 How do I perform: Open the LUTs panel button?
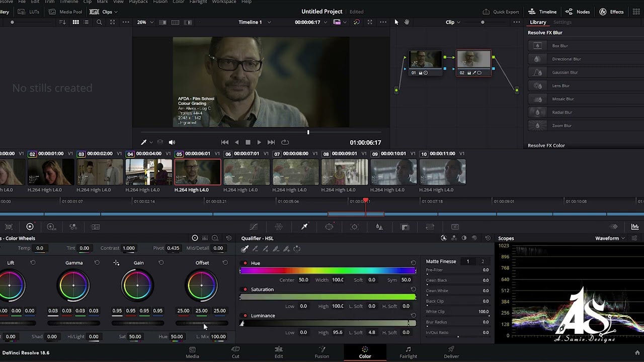point(29,12)
